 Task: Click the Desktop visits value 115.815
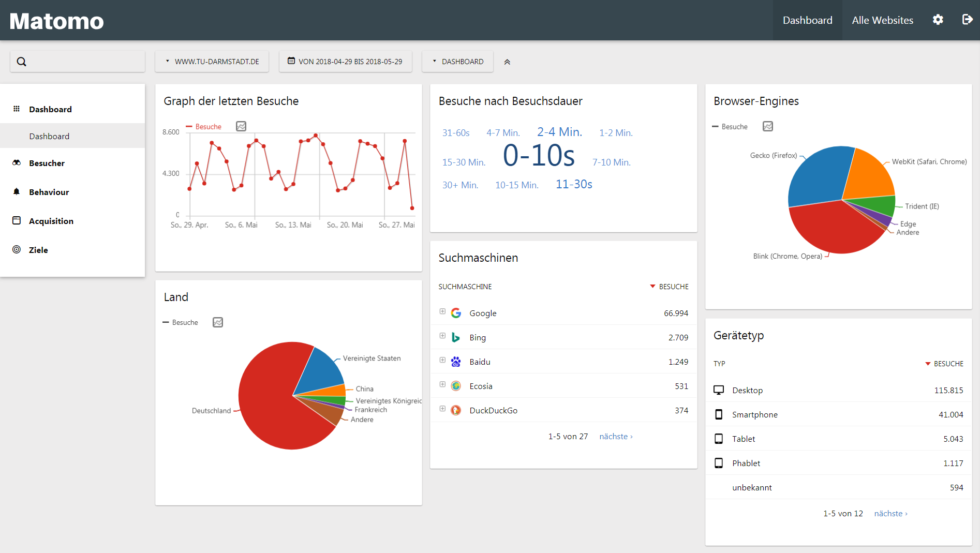[x=948, y=391]
